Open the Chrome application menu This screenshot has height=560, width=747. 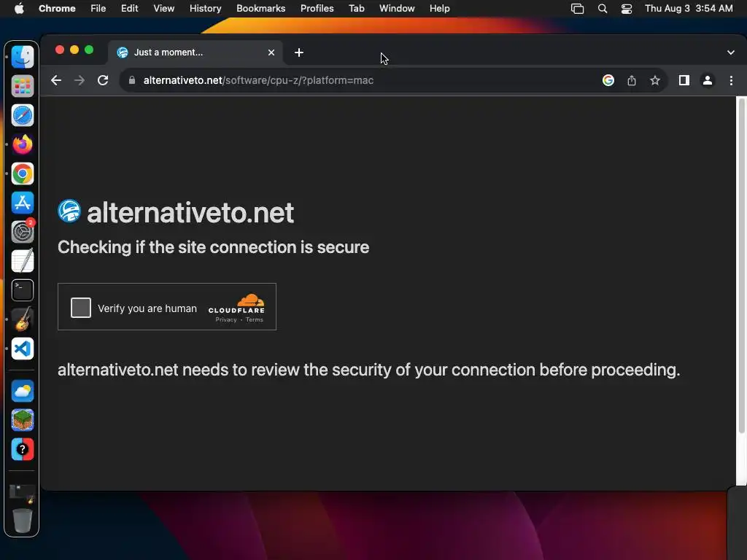pos(57,8)
